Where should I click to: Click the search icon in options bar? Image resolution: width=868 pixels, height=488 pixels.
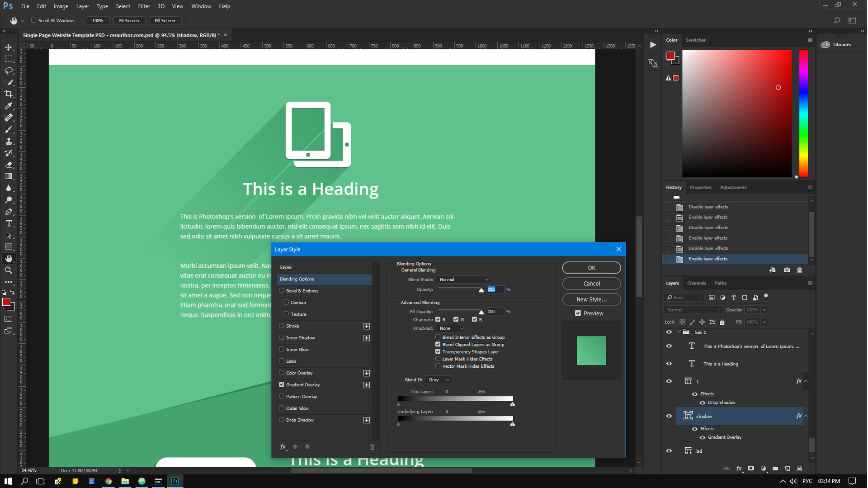point(837,20)
